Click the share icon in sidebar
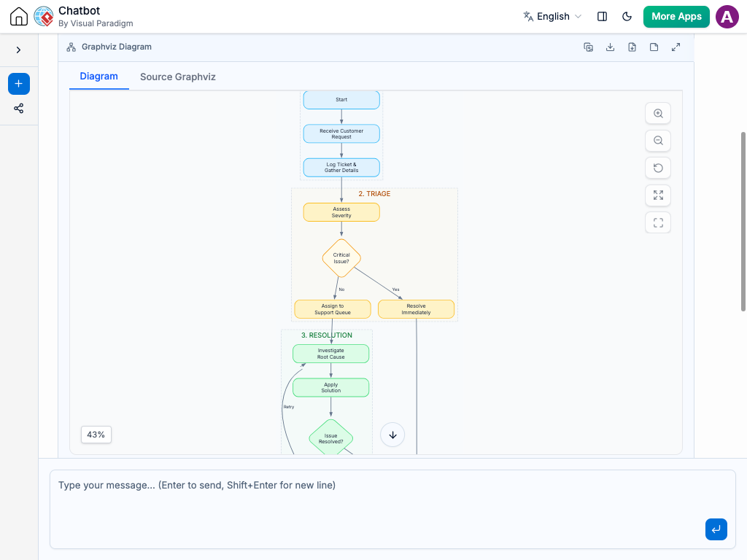The image size is (747, 560). tap(18, 109)
